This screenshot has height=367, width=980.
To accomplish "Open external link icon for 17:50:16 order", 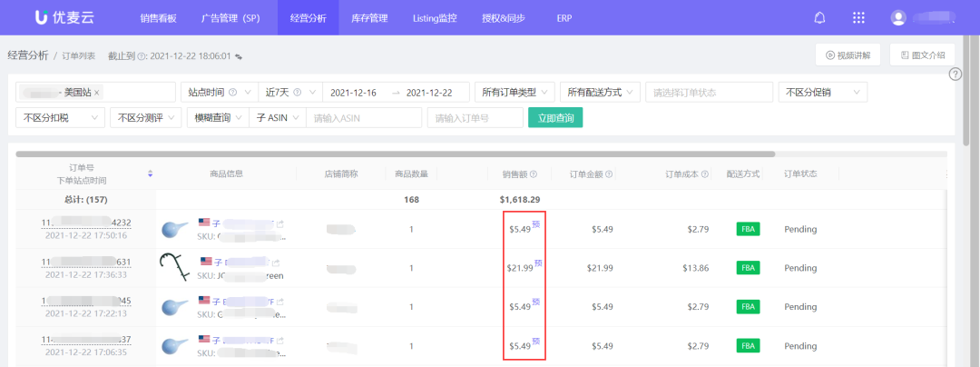I will pyautogui.click(x=280, y=223).
